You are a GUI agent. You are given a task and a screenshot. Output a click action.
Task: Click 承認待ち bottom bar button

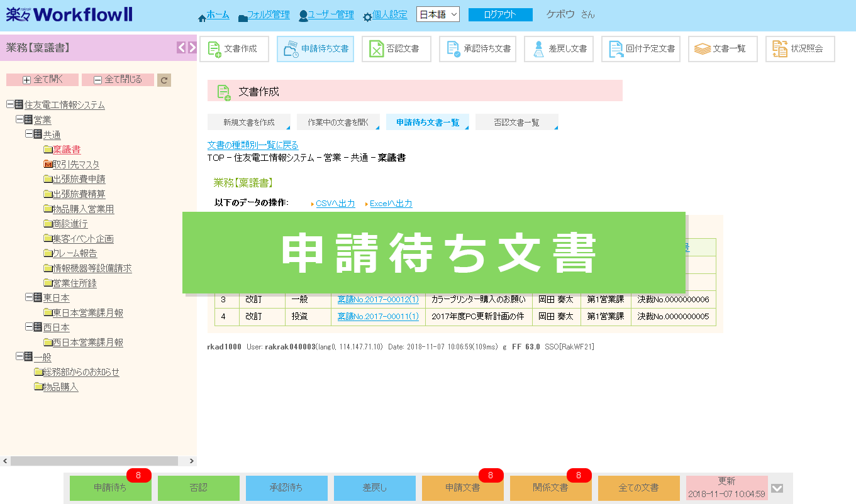coord(287,488)
